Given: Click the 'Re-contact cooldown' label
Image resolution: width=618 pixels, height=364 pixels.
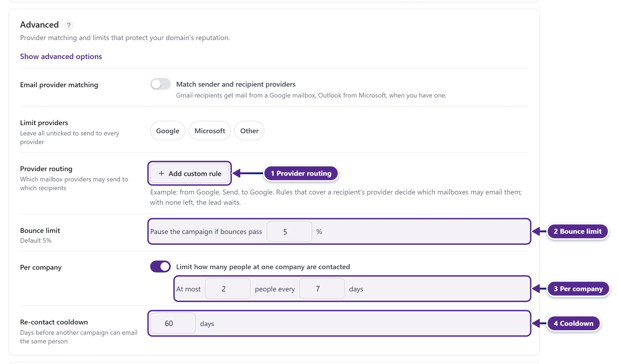Looking at the screenshot, I should [x=54, y=322].
